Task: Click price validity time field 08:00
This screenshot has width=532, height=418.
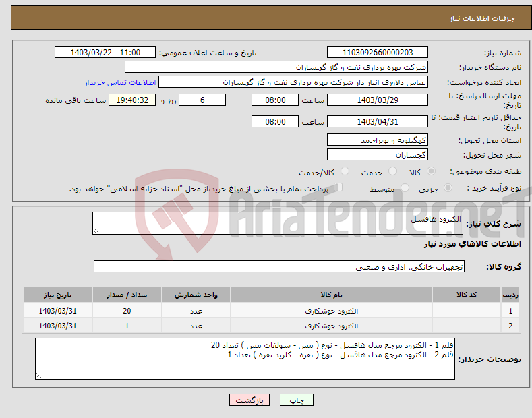Action: click(x=275, y=121)
